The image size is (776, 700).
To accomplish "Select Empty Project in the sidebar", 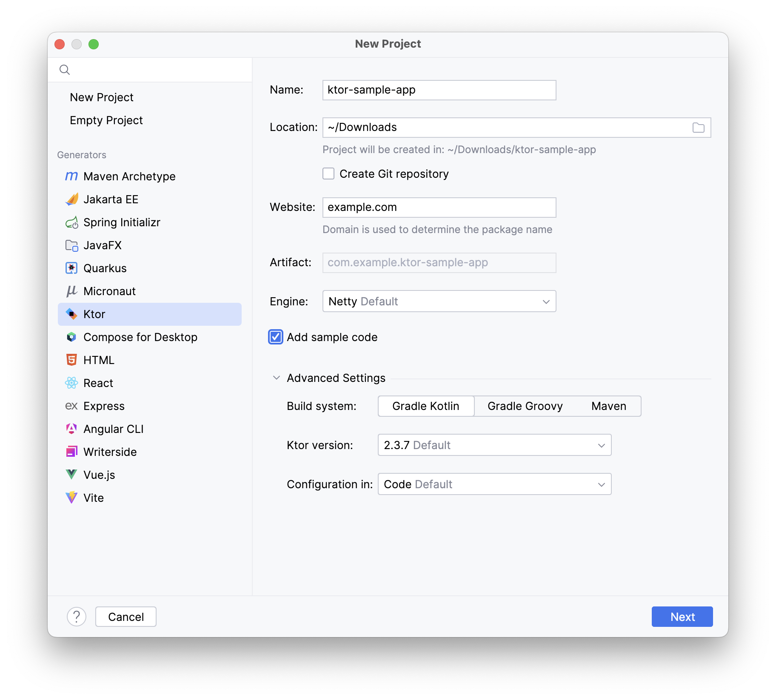I will pyautogui.click(x=106, y=120).
